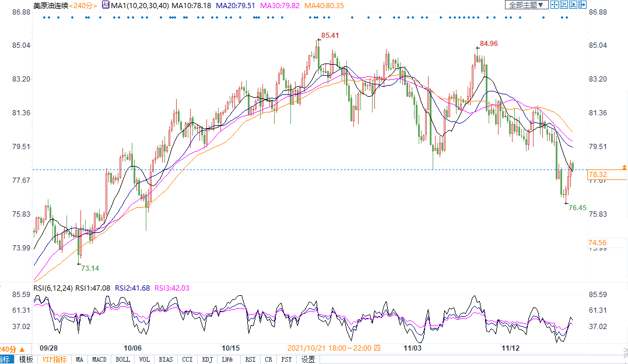Click the orange 78.32 current price label

598,175
